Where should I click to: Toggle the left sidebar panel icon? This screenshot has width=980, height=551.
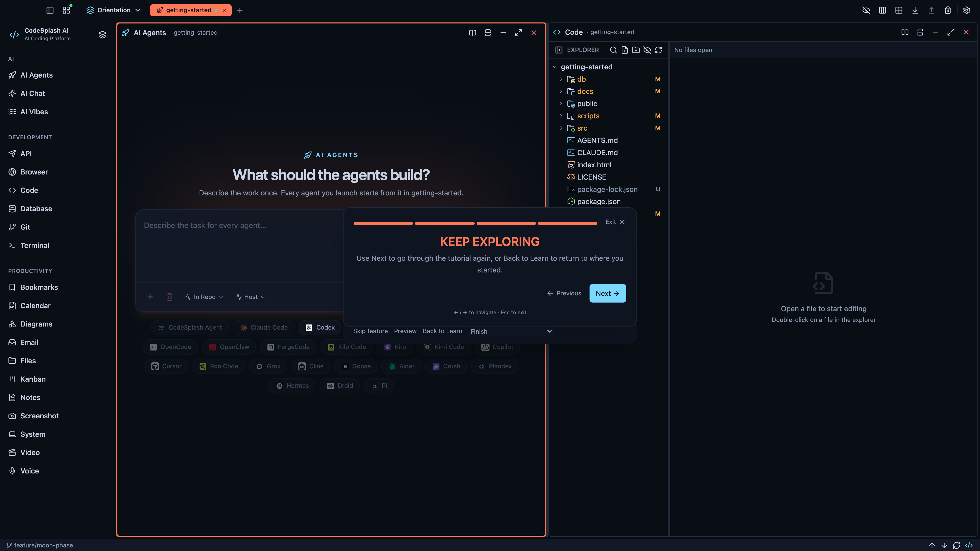[x=50, y=10]
